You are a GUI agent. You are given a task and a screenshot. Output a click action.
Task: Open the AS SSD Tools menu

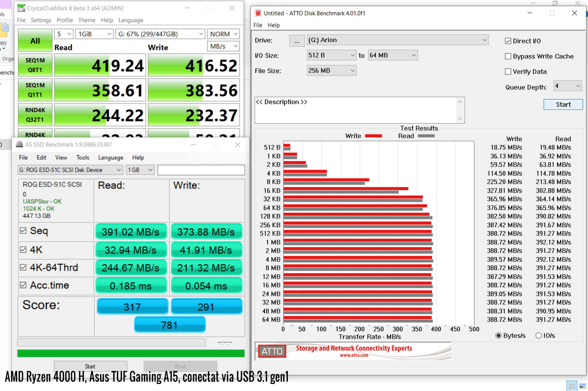pos(83,158)
